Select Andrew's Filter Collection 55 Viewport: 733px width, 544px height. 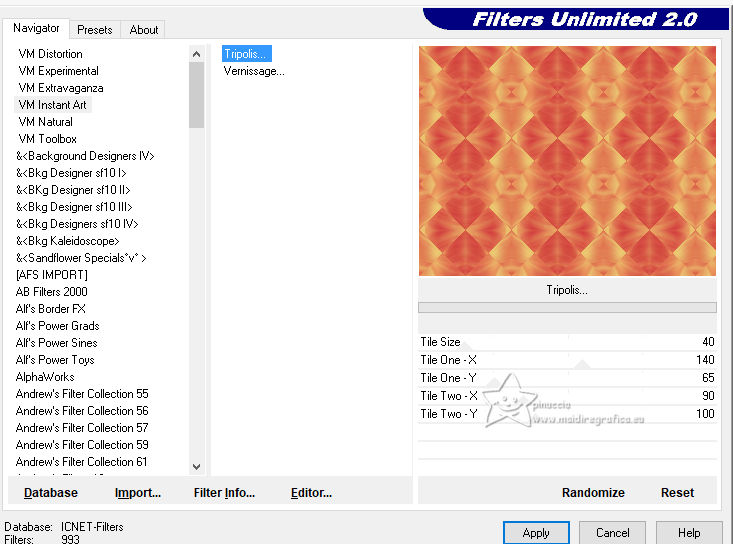(82, 394)
